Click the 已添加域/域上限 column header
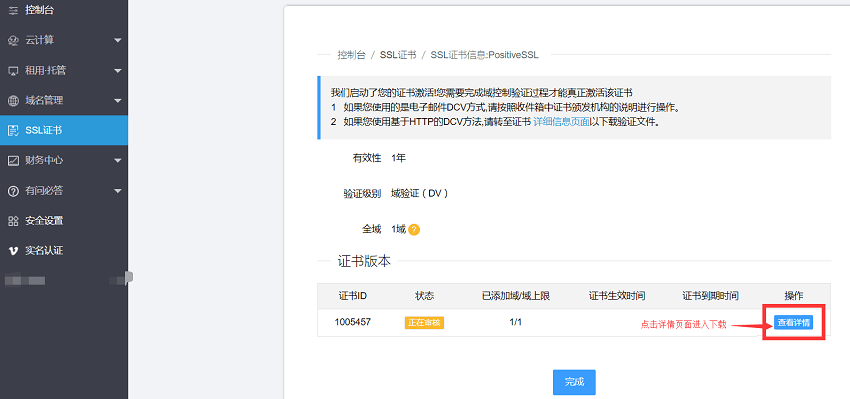This screenshot has height=399, width=850. pyautogui.click(x=516, y=296)
